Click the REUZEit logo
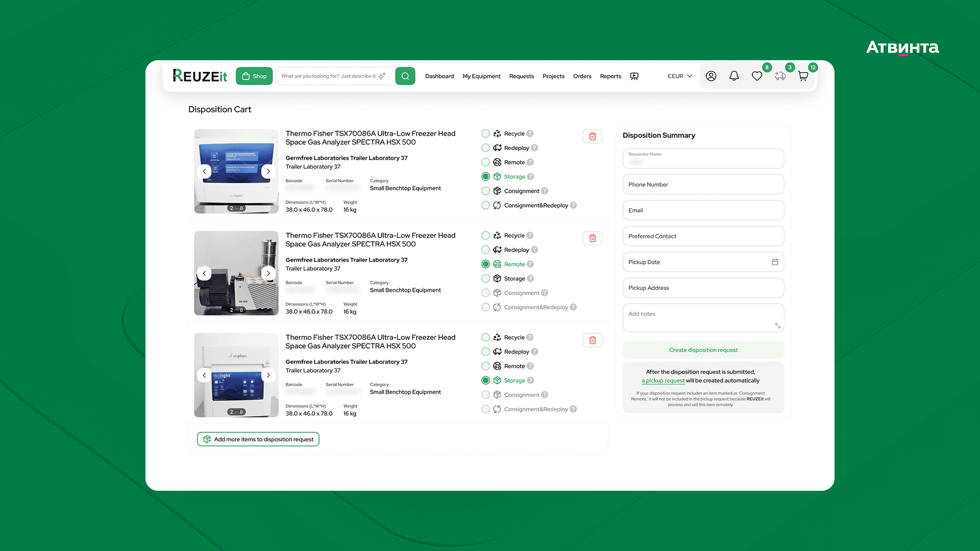This screenshot has width=980, height=551. [x=200, y=76]
